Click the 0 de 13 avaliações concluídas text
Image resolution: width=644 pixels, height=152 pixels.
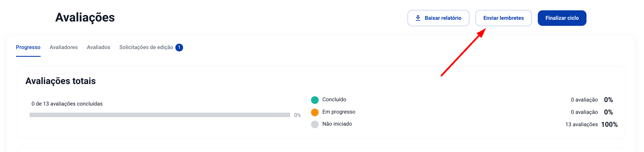coord(67,104)
